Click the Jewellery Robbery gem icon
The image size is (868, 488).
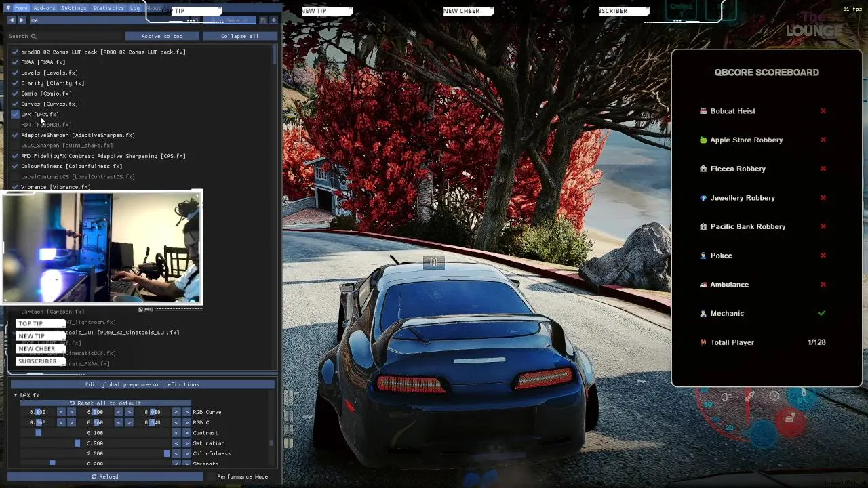pyautogui.click(x=703, y=198)
